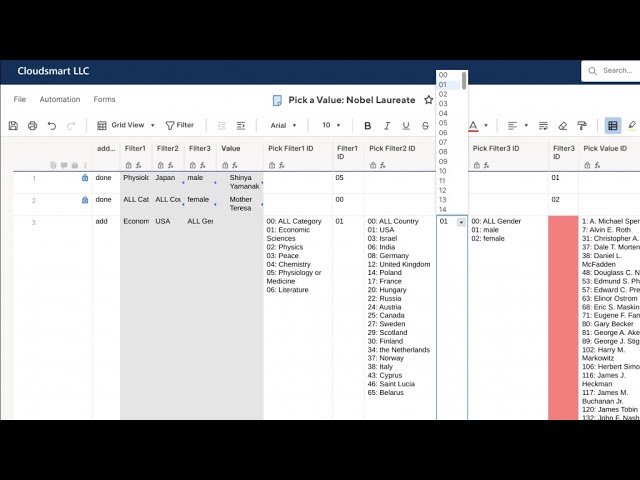Click the wrap text icon

(x=543, y=126)
